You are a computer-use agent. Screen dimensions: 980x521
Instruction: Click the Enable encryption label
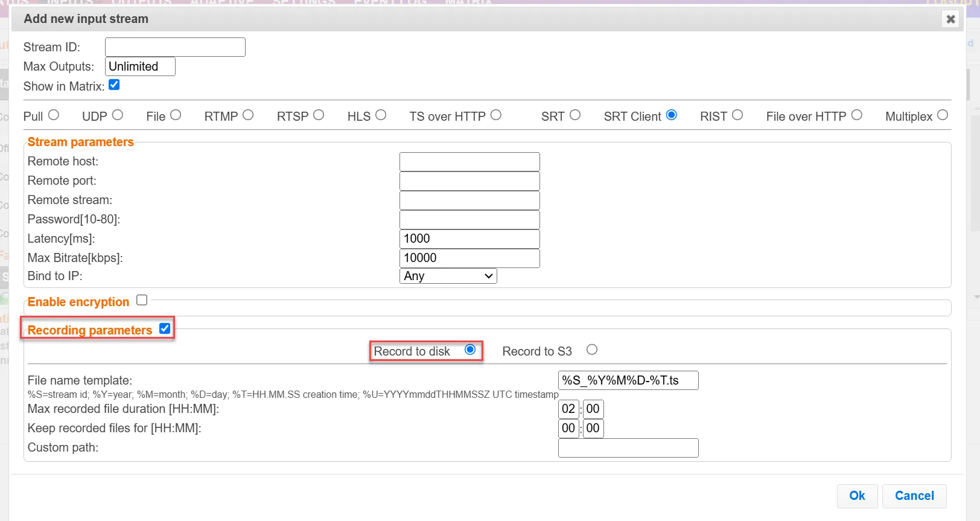click(78, 302)
